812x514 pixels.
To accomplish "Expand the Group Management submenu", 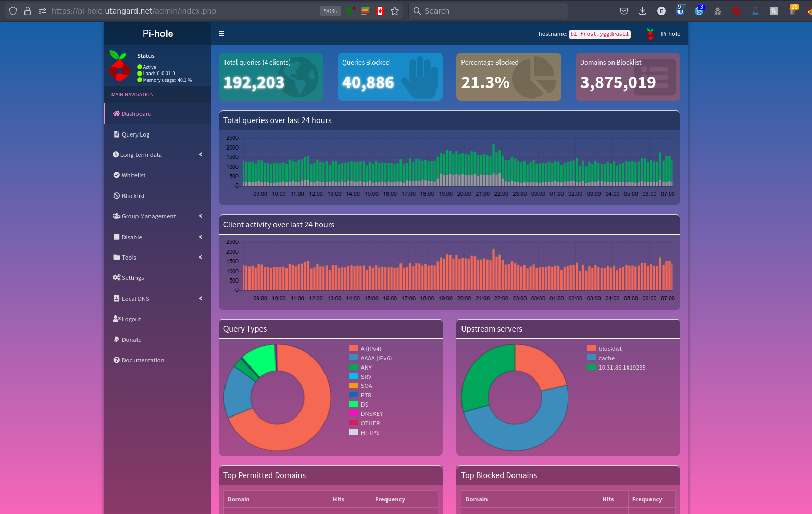I will (x=148, y=216).
